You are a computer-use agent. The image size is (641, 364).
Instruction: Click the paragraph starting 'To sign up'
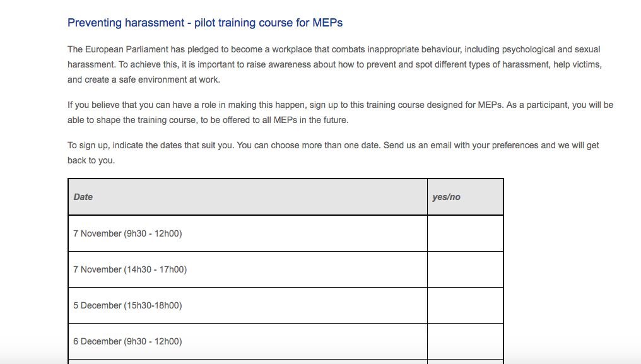point(333,153)
